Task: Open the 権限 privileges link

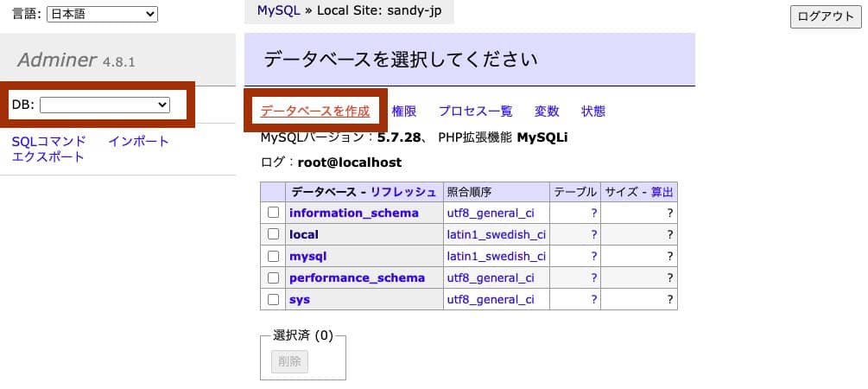Action: point(404,112)
